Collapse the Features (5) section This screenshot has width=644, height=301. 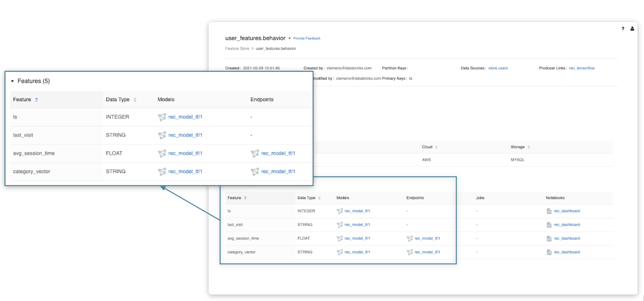coord(12,81)
